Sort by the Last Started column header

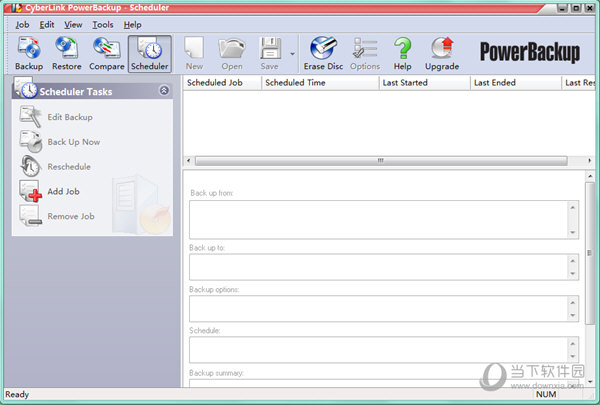[x=425, y=83]
